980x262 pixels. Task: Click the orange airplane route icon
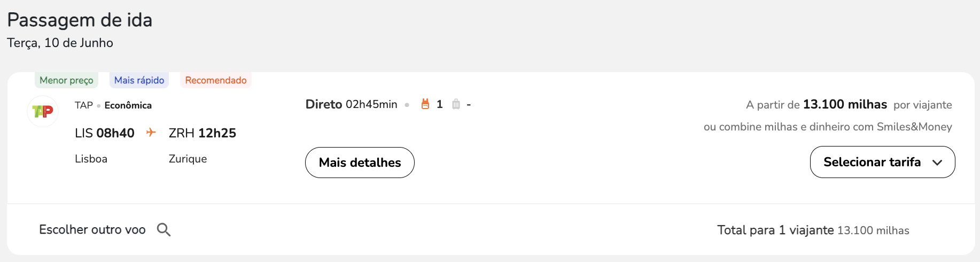(x=151, y=132)
